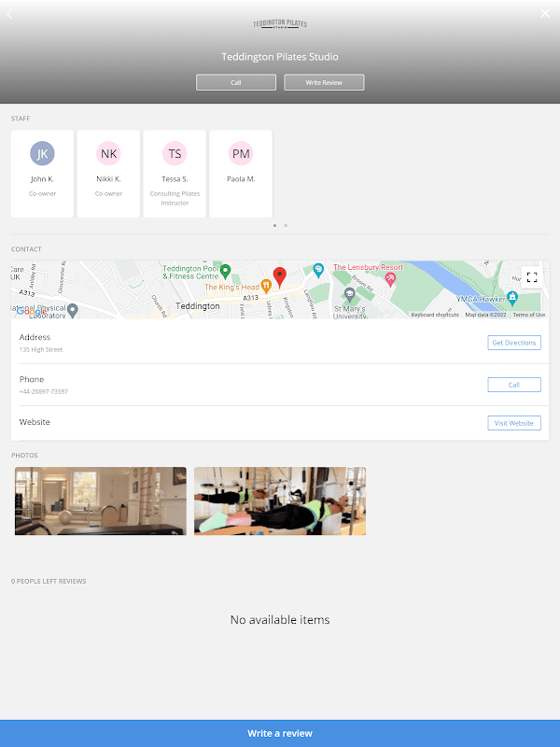
Task: Select the PM avatar circle
Action: click(241, 153)
